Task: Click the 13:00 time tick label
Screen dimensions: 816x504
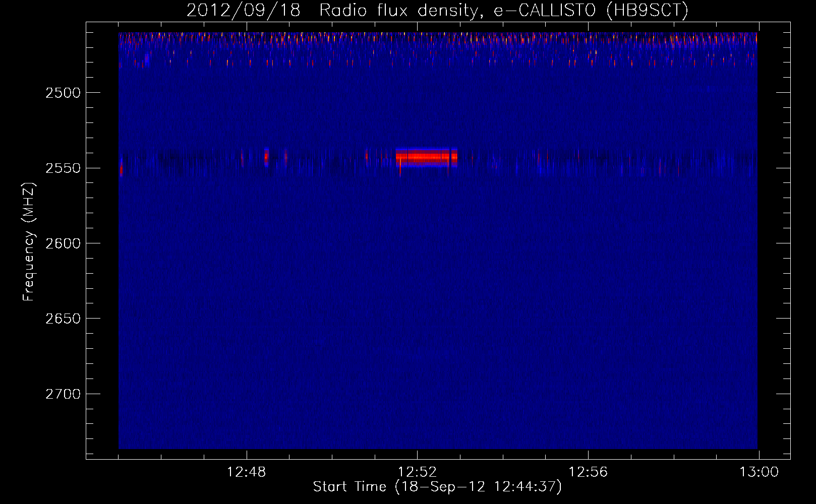Action: click(x=759, y=472)
